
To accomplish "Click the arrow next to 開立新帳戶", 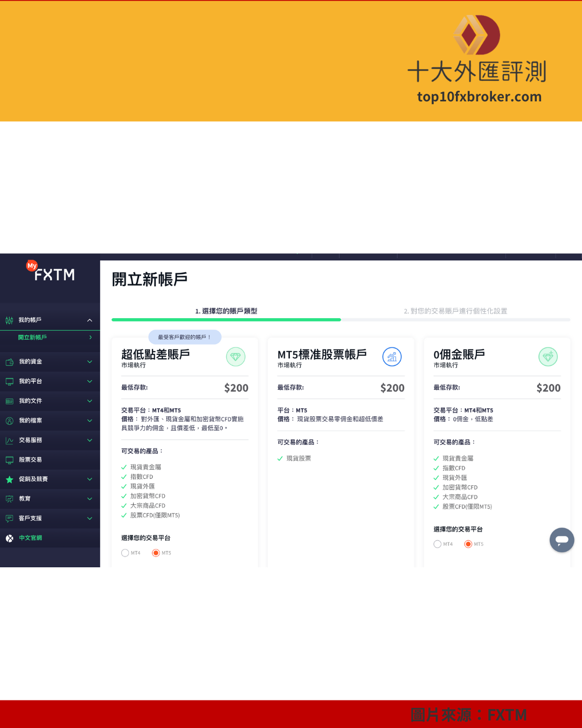I will pyautogui.click(x=91, y=338).
